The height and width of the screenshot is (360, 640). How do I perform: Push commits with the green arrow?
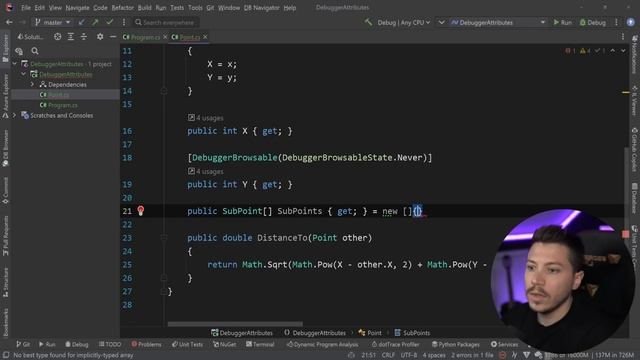pos(96,22)
